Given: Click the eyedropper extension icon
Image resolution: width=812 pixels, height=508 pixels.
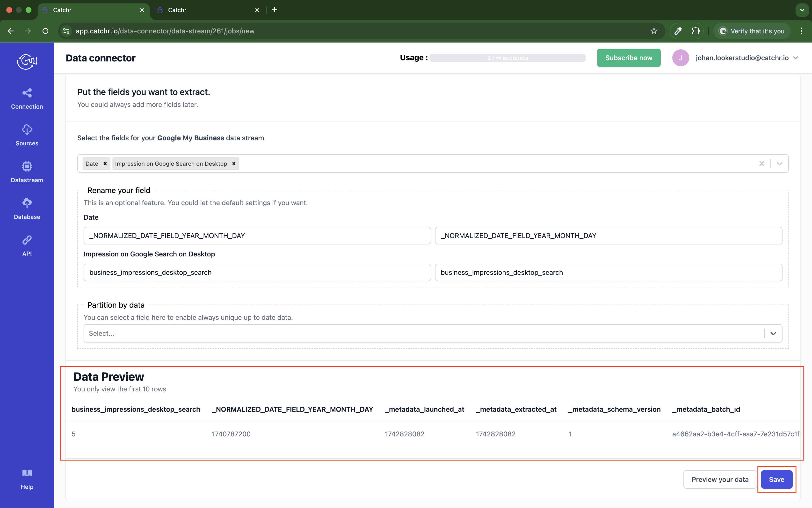Looking at the screenshot, I should coord(678,31).
